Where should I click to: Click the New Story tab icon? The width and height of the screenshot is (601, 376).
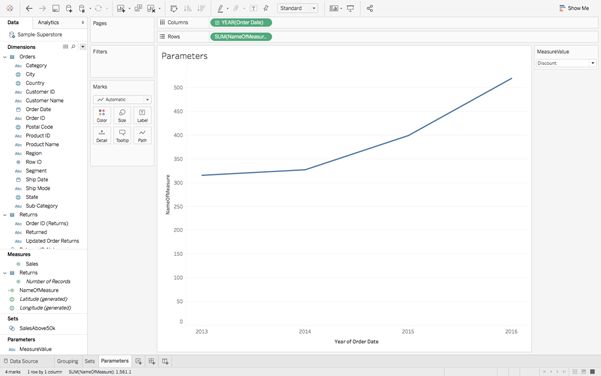[165, 361]
